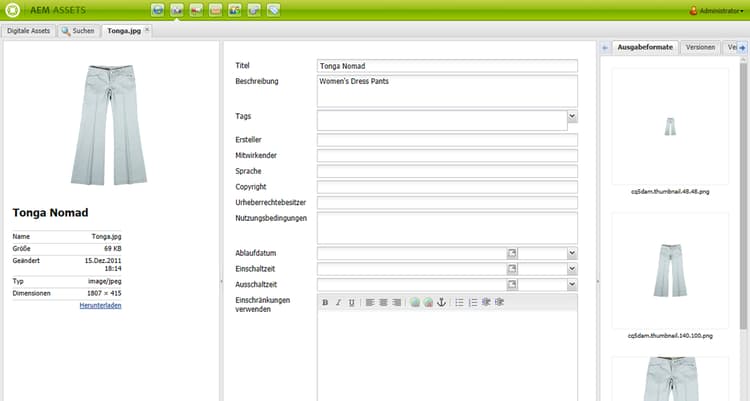The image size is (750, 401).
Task: Open the Inbox icon in top bar
Action: [x=215, y=10]
